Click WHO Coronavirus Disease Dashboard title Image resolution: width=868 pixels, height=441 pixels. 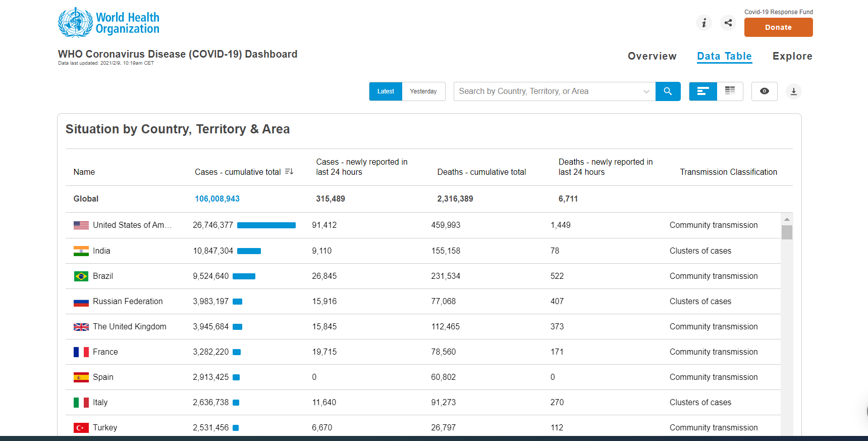tap(178, 54)
